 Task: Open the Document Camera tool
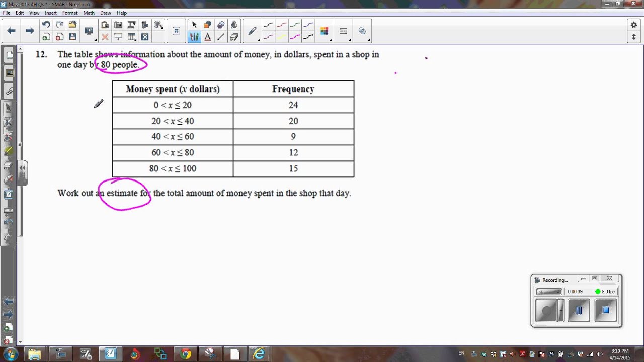131,25
